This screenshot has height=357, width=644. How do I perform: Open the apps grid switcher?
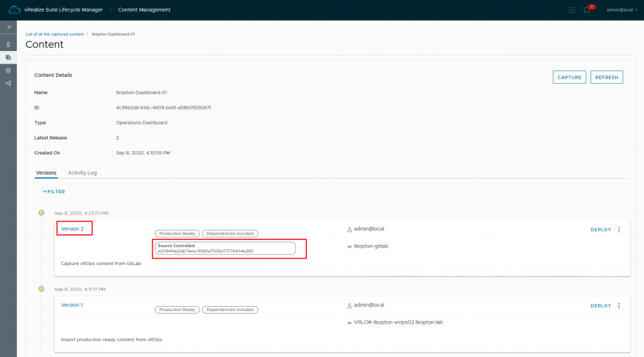pyautogui.click(x=571, y=10)
